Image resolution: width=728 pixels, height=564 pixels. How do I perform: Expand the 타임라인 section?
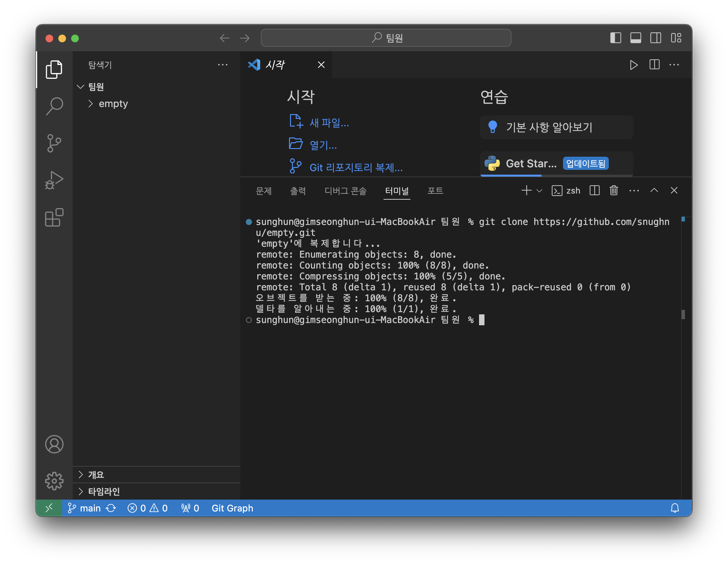(104, 491)
